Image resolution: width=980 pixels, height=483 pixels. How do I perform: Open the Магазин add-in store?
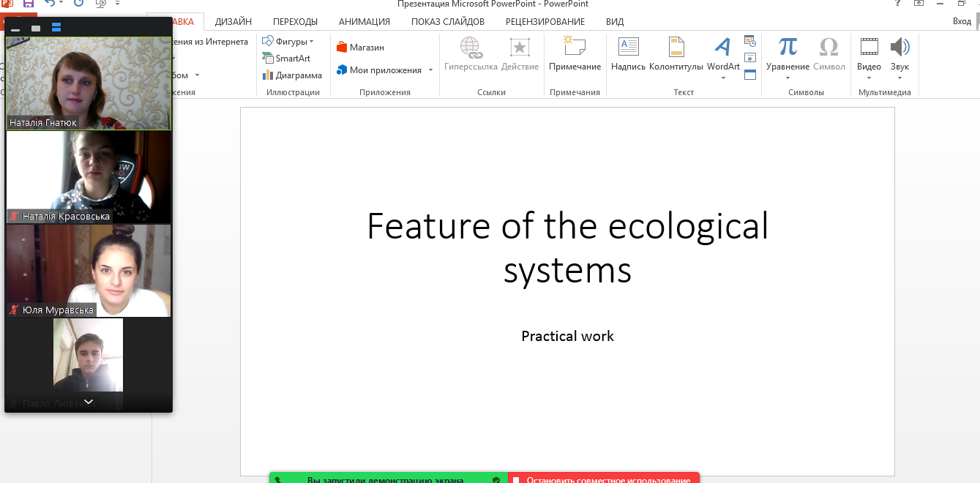click(x=360, y=48)
